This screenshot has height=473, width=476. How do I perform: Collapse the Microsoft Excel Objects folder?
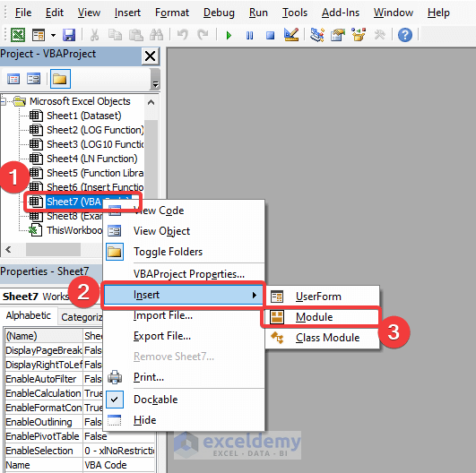point(3,101)
